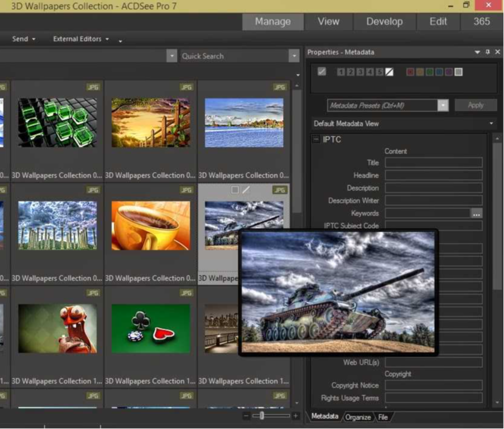The image size is (504, 429).
Task: Assign the red color label
Action: click(410, 72)
